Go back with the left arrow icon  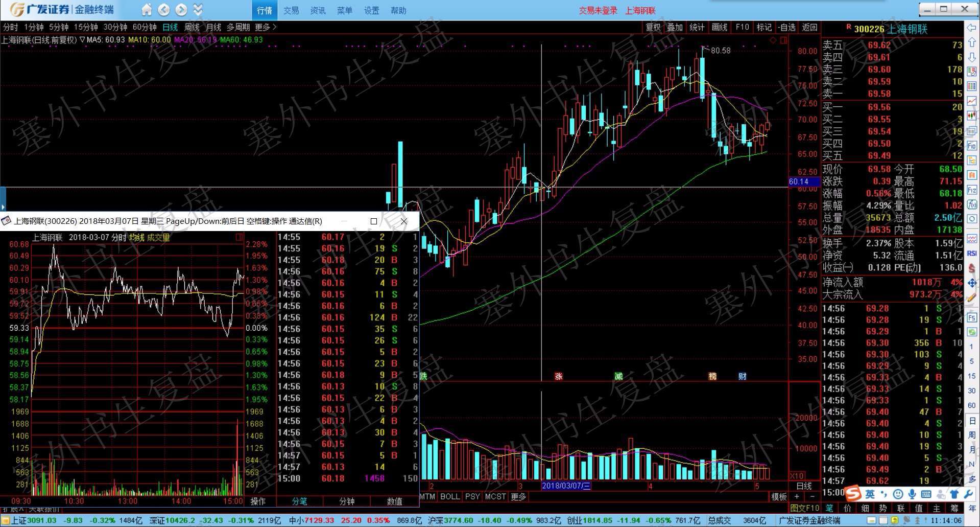[x=164, y=10]
